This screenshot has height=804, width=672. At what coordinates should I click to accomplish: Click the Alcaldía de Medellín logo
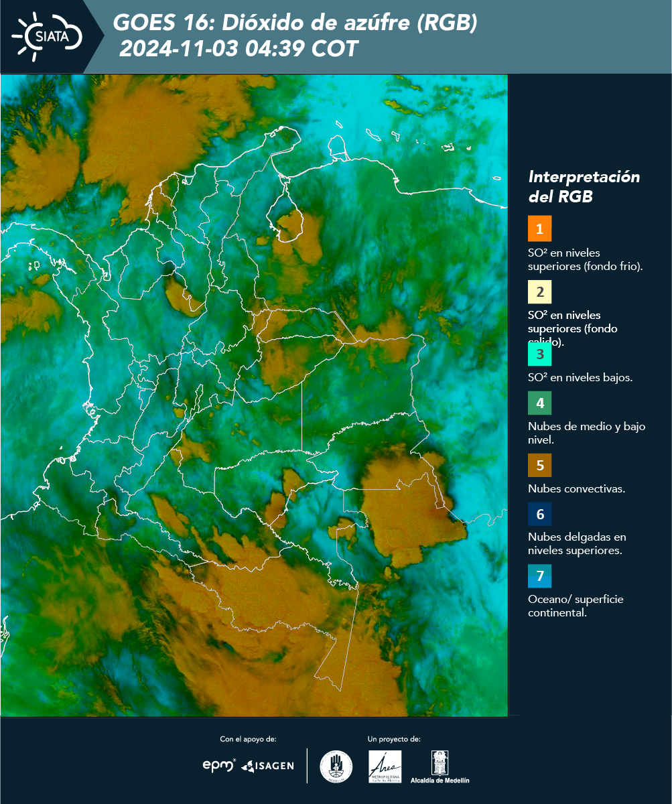[x=440, y=766]
